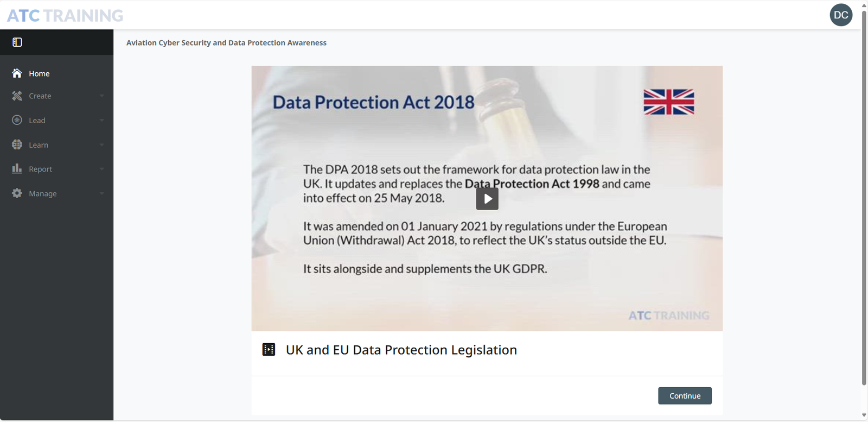Screen dimensions: 868x422
Task: Click the Manage gear icon
Action: click(x=17, y=193)
